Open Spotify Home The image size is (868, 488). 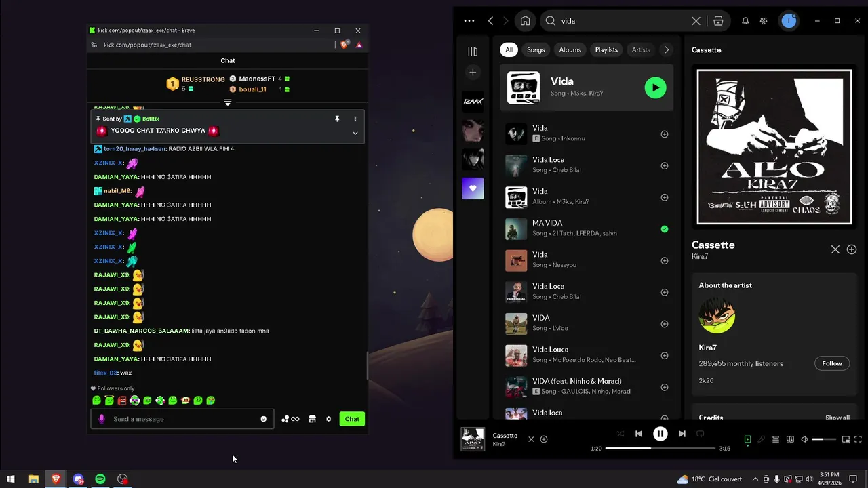(x=525, y=21)
